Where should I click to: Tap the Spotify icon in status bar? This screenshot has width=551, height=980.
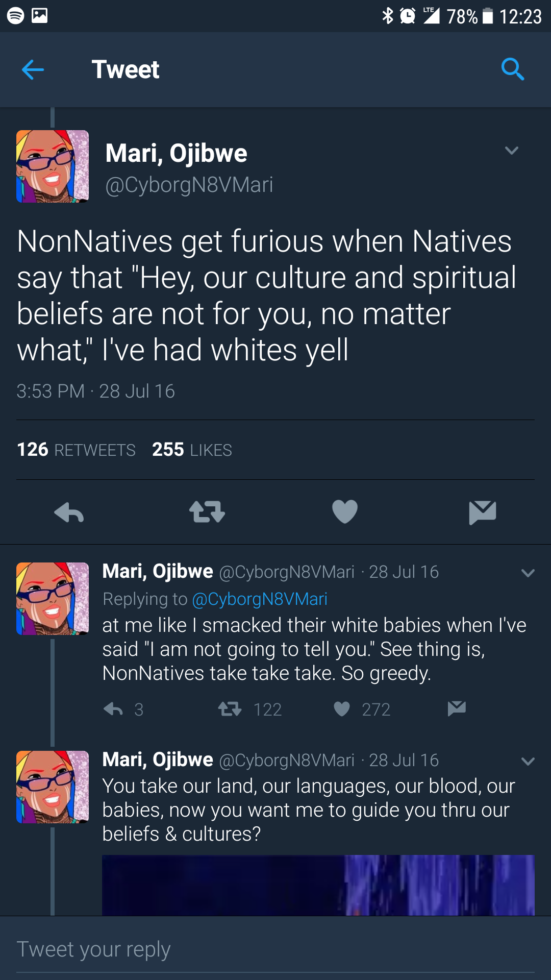(x=15, y=16)
